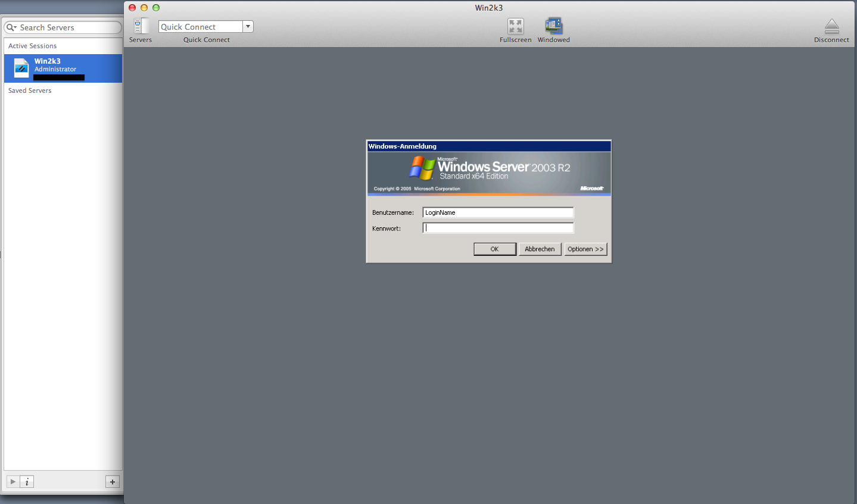Click the Win2k3 session RDP icon
This screenshot has height=504, width=857.
click(x=21, y=68)
